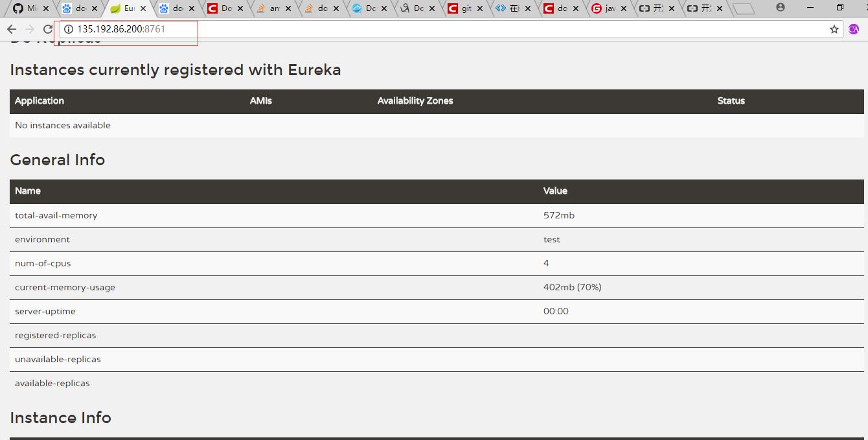
Task: Bookmark this page with the star icon
Action: pyautogui.click(x=834, y=29)
